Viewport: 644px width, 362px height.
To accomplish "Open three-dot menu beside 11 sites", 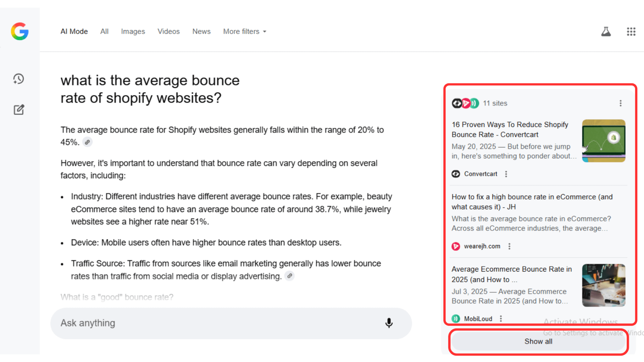I will (x=620, y=103).
